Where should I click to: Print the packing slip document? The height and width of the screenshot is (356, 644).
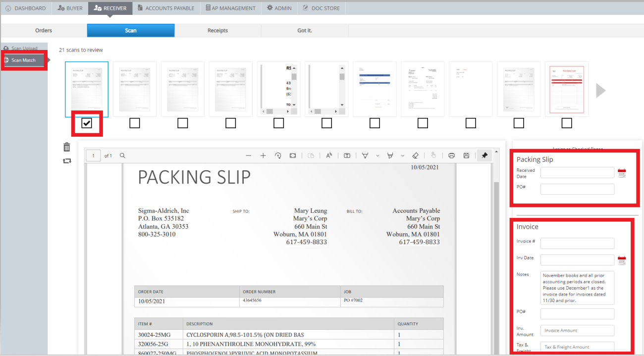[x=451, y=155]
